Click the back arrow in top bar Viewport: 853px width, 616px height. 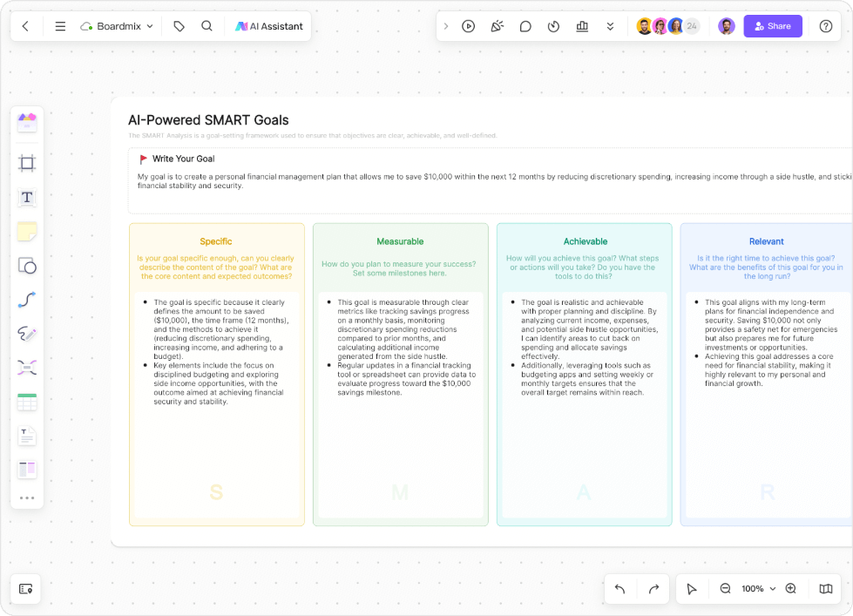pos(25,26)
